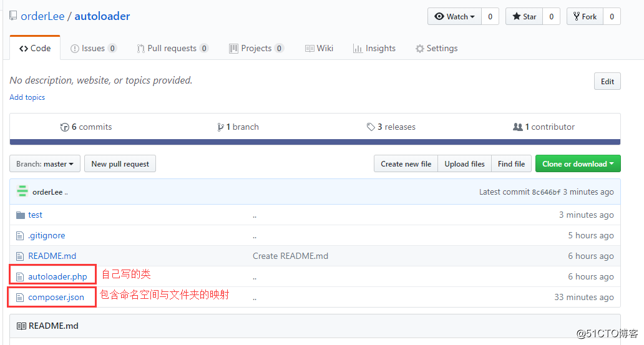Screen dimensions: 644x345
Task: Click the README.md preview header title
Action: pos(54,326)
